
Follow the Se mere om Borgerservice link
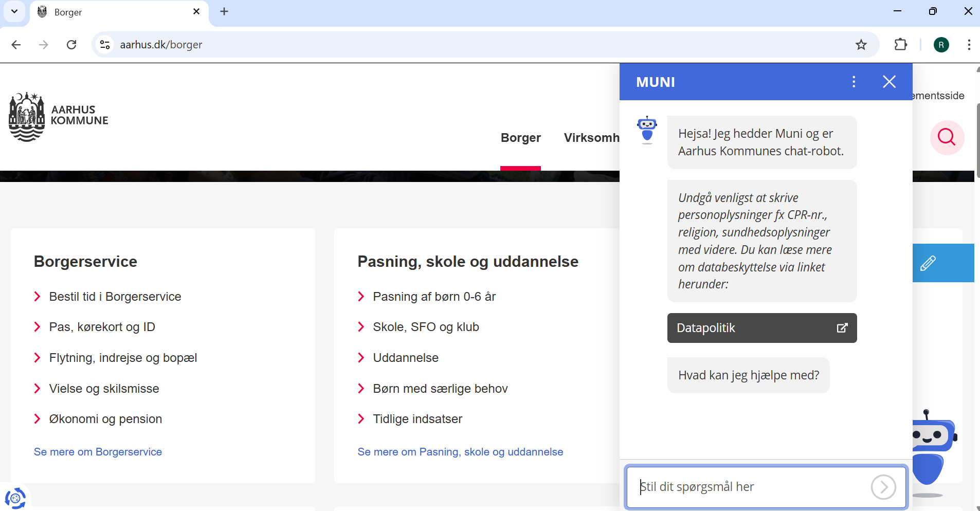coord(98,452)
